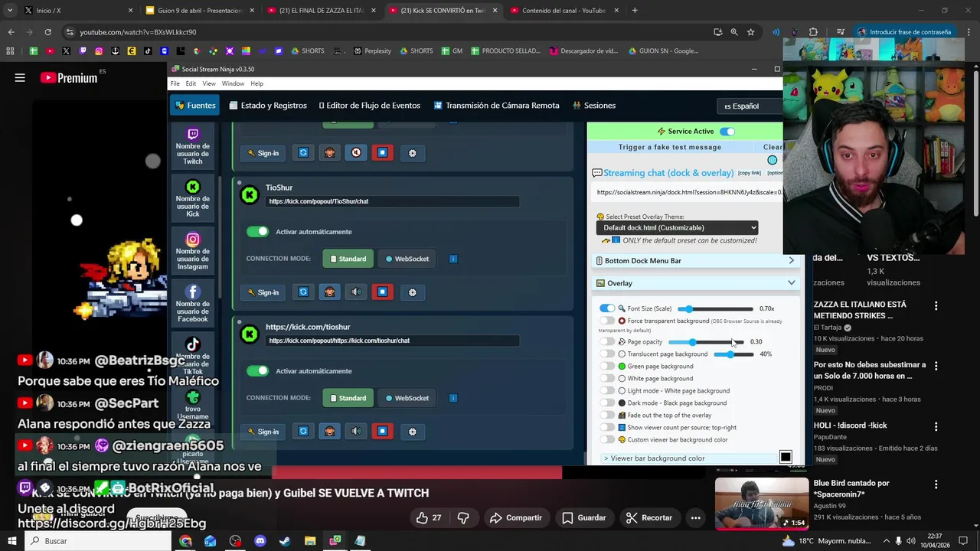Enable White page background toggle
The height and width of the screenshot is (551, 980).
click(607, 379)
